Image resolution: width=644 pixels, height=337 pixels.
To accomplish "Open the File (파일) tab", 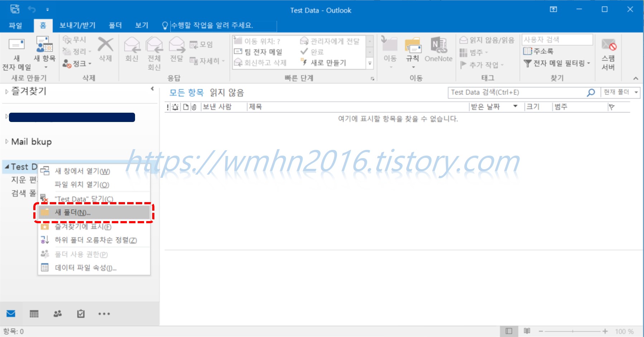I will 15,25.
